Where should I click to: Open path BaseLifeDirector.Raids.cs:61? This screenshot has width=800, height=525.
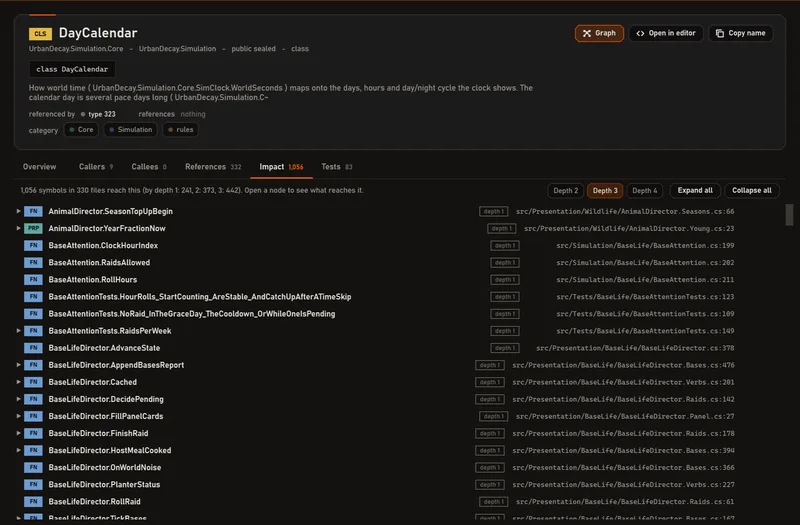tap(625, 502)
